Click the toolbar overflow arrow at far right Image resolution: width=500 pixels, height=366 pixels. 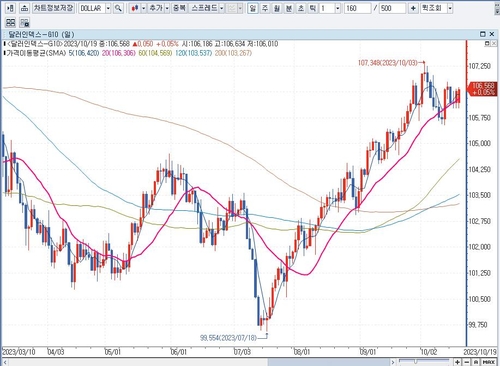pos(497,9)
